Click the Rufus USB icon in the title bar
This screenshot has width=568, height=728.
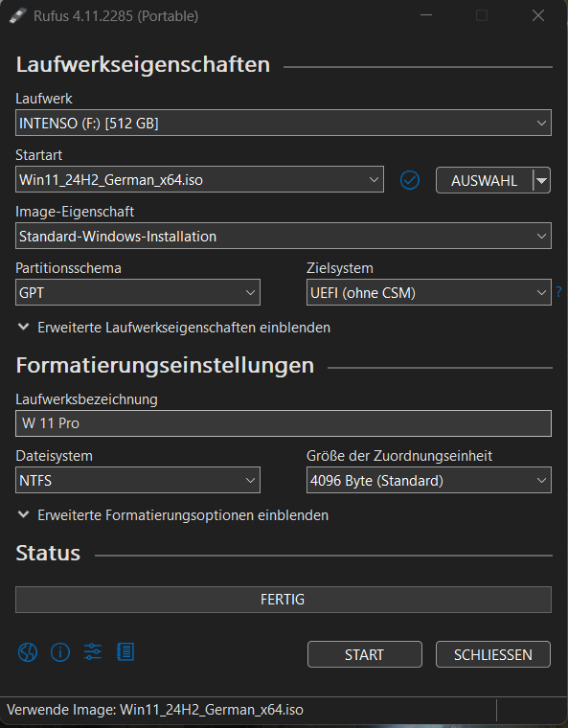point(17,15)
